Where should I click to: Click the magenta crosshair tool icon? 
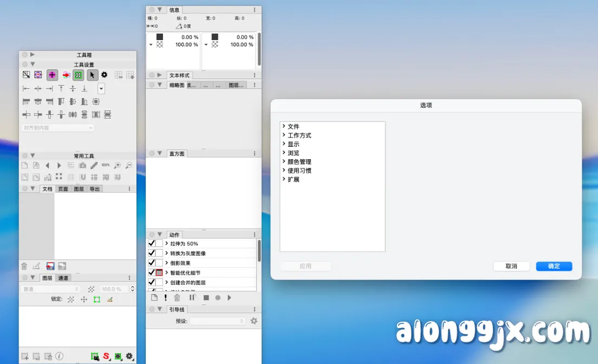point(51,75)
